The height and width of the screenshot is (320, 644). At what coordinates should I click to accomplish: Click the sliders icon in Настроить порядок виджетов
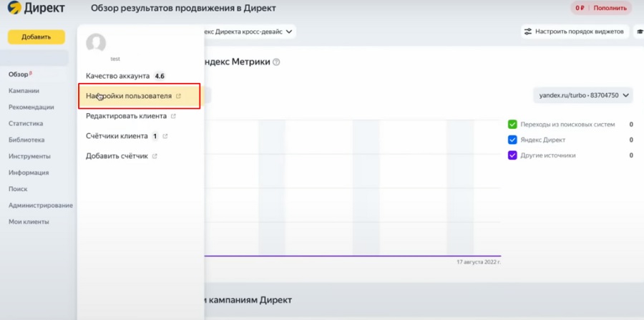528,31
